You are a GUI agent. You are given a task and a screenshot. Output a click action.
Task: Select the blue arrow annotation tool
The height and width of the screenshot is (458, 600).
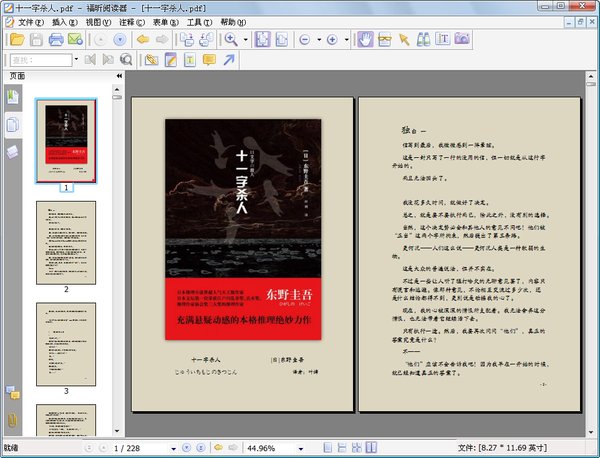pyautogui.click(x=229, y=60)
